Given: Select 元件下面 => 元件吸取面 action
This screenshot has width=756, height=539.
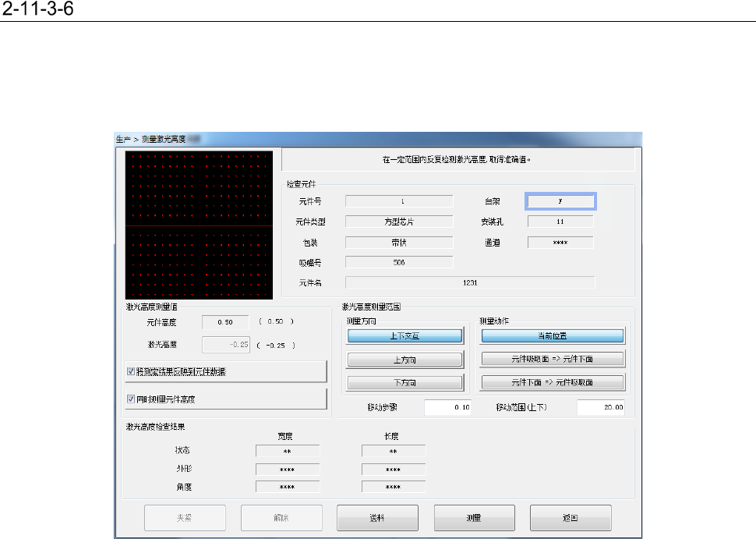Looking at the screenshot, I should [553, 382].
